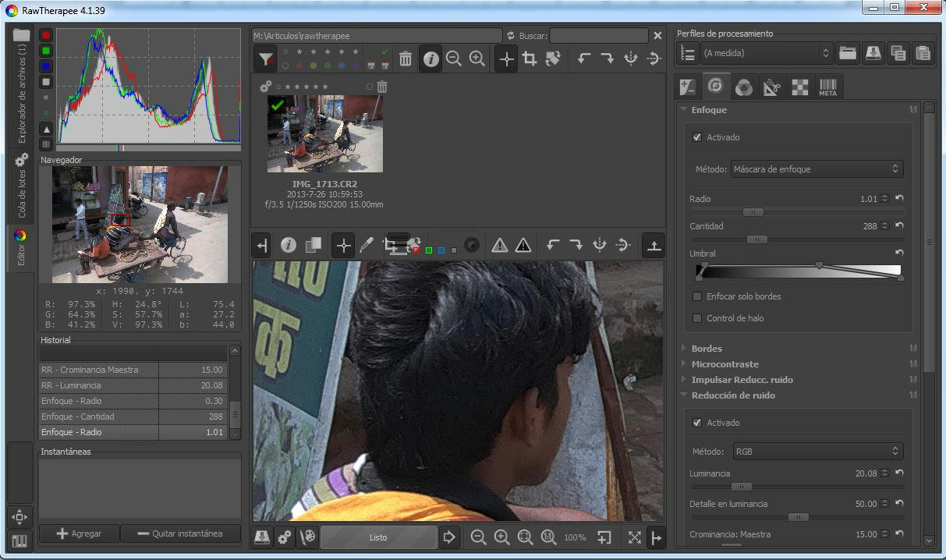
Task: Click the trash icon in file browser toolbar
Action: [406, 58]
